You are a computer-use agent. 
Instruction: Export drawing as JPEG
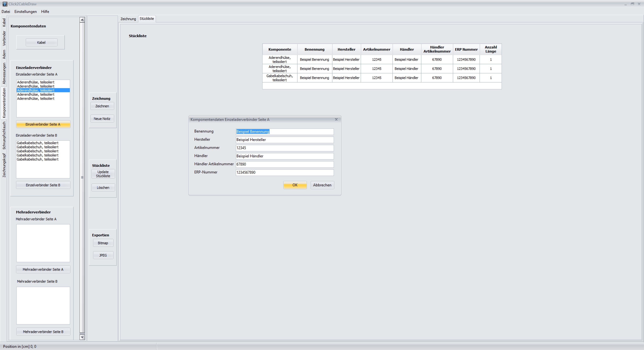click(x=103, y=255)
